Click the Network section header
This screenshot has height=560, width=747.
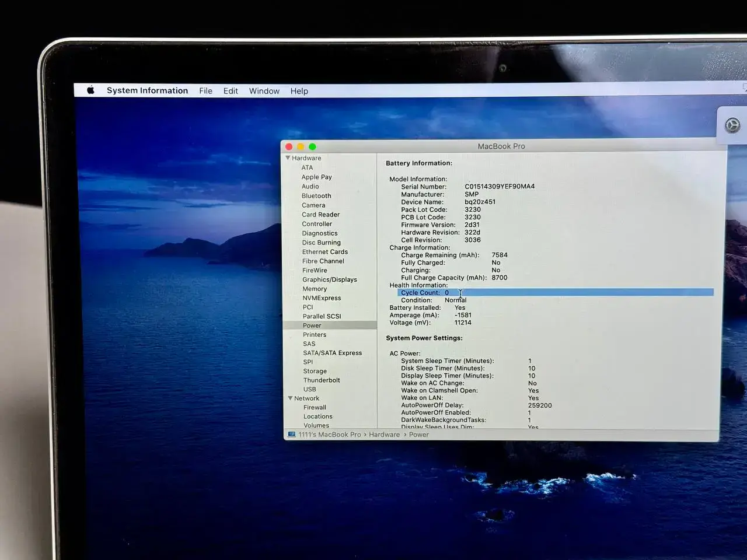[x=306, y=398]
